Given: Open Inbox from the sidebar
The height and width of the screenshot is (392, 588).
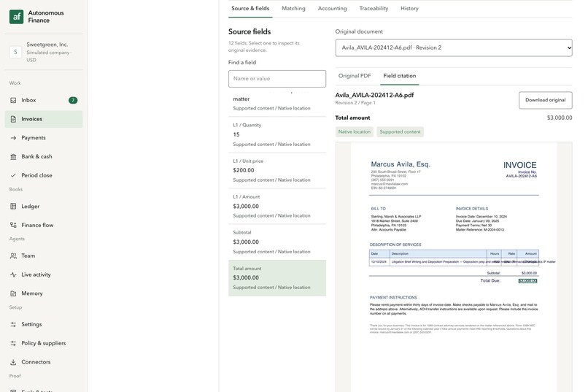Looking at the screenshot, I should (44, 100).
